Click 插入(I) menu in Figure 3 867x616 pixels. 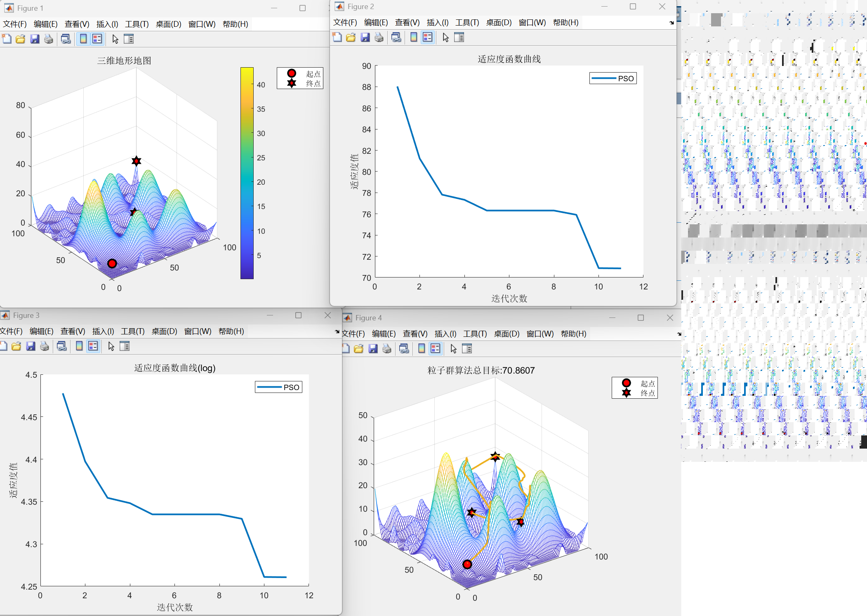tap(103, 331)
